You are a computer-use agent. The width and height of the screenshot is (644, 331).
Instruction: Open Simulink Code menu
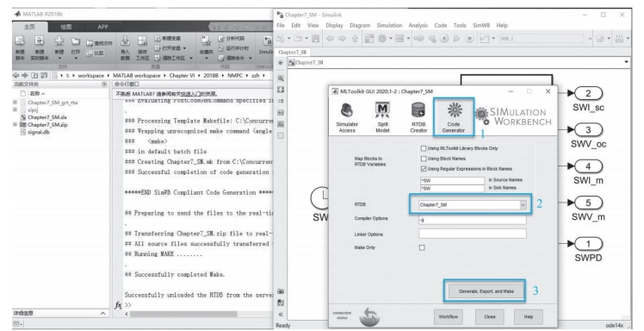(441, 26)
